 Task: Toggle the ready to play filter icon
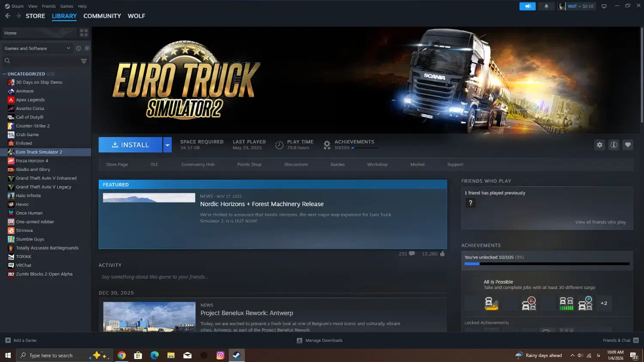pos(87,49)
